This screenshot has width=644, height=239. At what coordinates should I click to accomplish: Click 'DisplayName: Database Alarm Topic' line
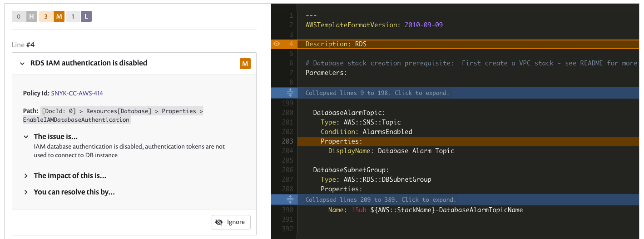[391, 151]
